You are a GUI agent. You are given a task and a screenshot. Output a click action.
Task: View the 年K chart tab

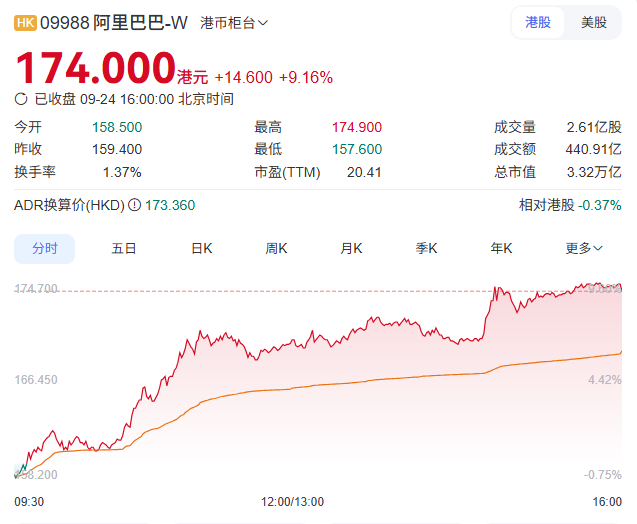[x=501, y=248]
